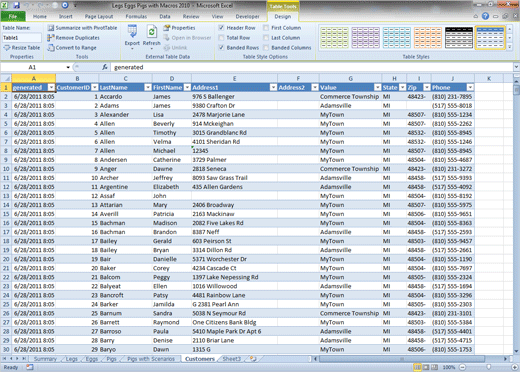520x372 pixels.
Task: Switch to the Formulas ribbon tab
Action: (136, 16)
